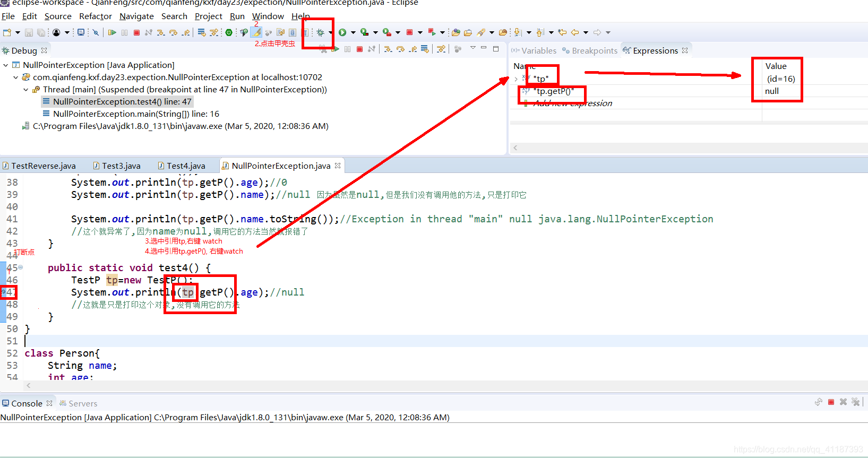This screenshot has height=459, width=868.
Task: Open dropdown arrow next to New icon
Action: point(18,32)
